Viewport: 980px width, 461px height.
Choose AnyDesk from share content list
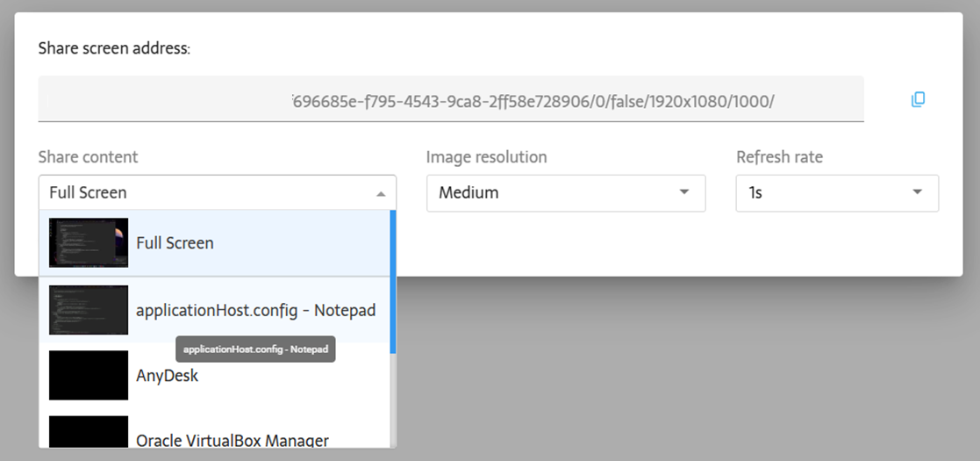(168, 376)
